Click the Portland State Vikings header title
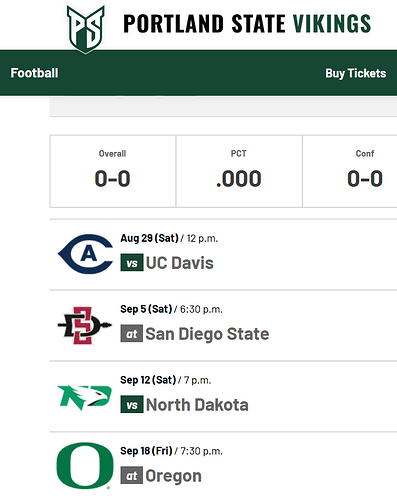 247,24
